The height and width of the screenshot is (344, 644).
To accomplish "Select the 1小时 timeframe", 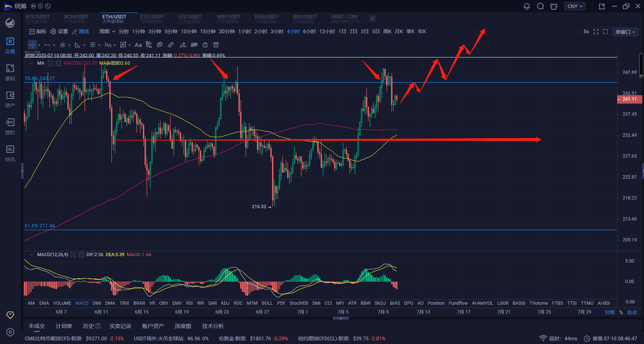I will point(245,32).
